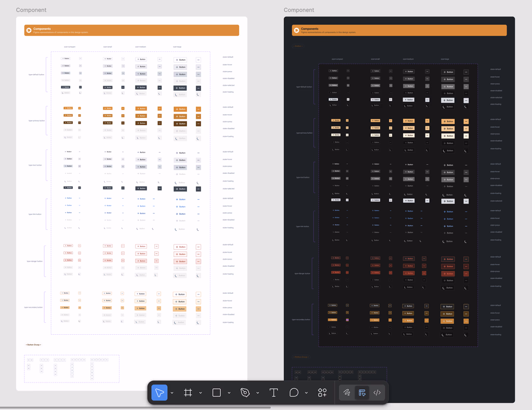The height and width of the screenshot is (410, 532).
Task: Select the Rectangle shape tool
Action: 217,392
